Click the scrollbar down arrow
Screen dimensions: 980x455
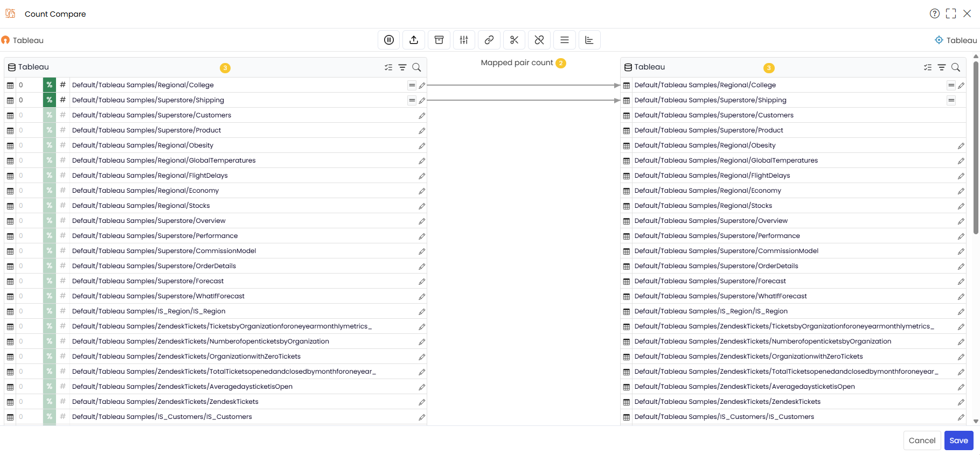[976, 421]
